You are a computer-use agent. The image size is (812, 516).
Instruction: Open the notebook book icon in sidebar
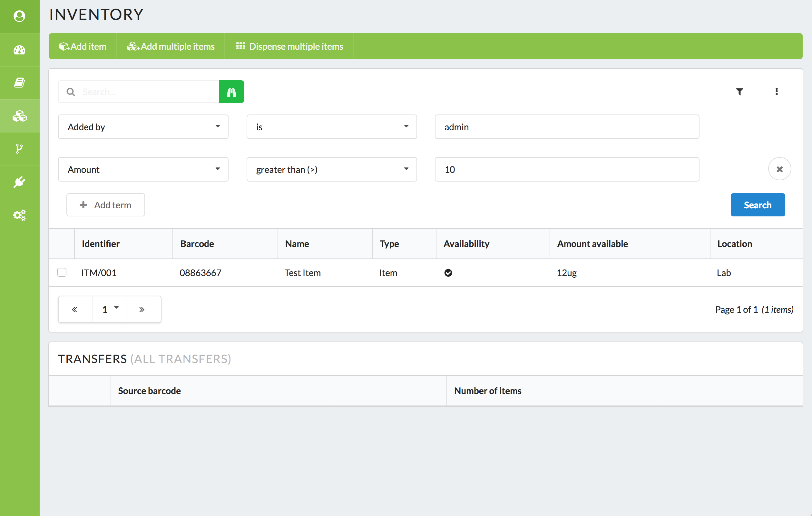[20, 83]
